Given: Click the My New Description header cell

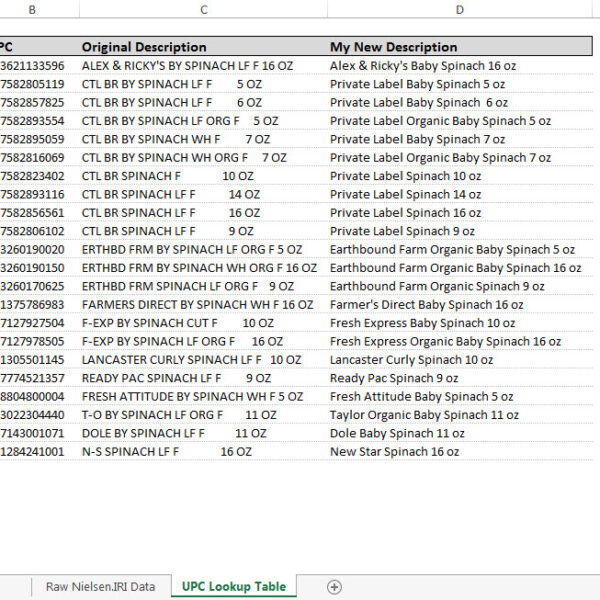Looking at the screenshot, I should coord(460,47).
